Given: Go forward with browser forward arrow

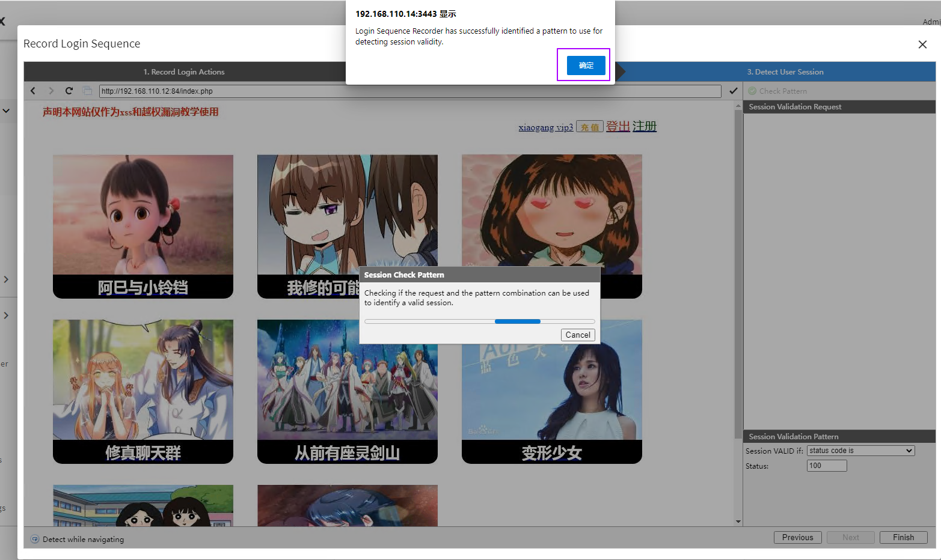Looking at the screenshot, I should pos(51,91).
